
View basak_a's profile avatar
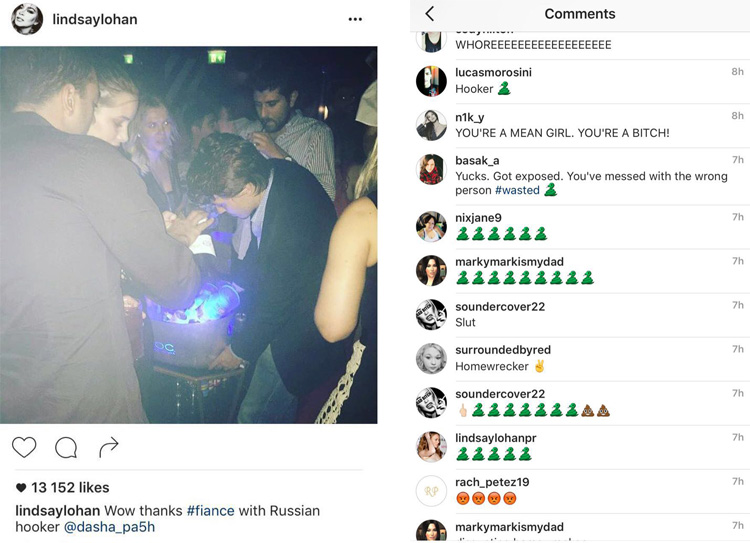(x=431, y=169)
